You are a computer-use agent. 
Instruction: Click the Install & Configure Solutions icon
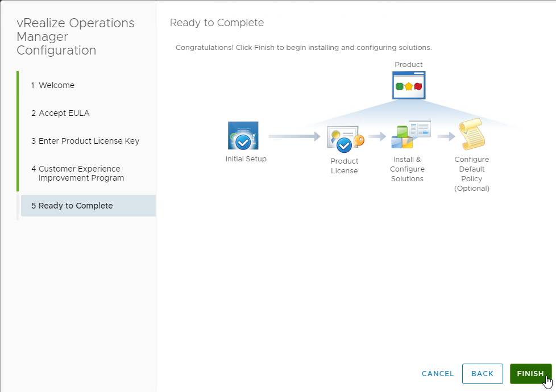[411, 134]
